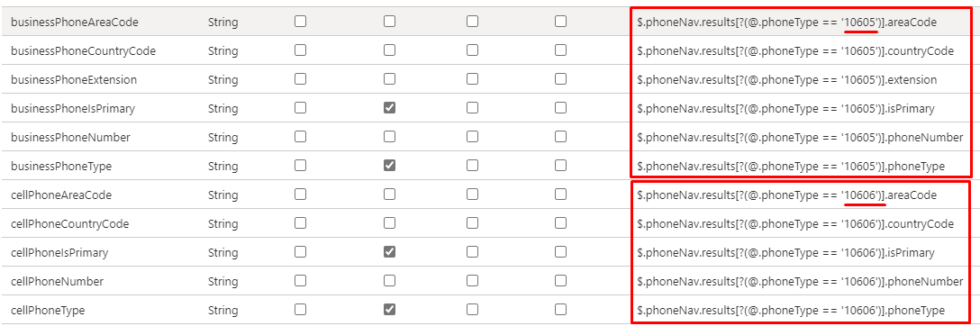The width and height of the screenshot is (980, 326).
Task: Click the String type of businessPhoneAreaCode
Action: pos(223,22)
